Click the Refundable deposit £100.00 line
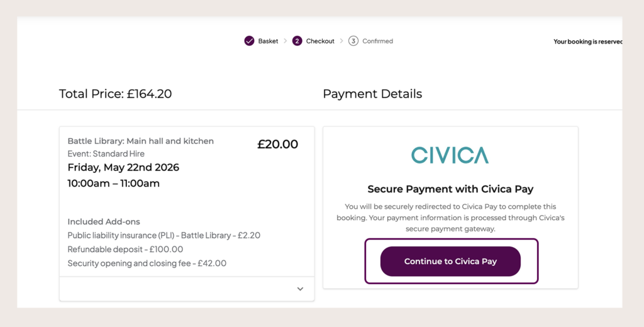The width and height of the screenshot is (644, 327). tap(125, 250)
